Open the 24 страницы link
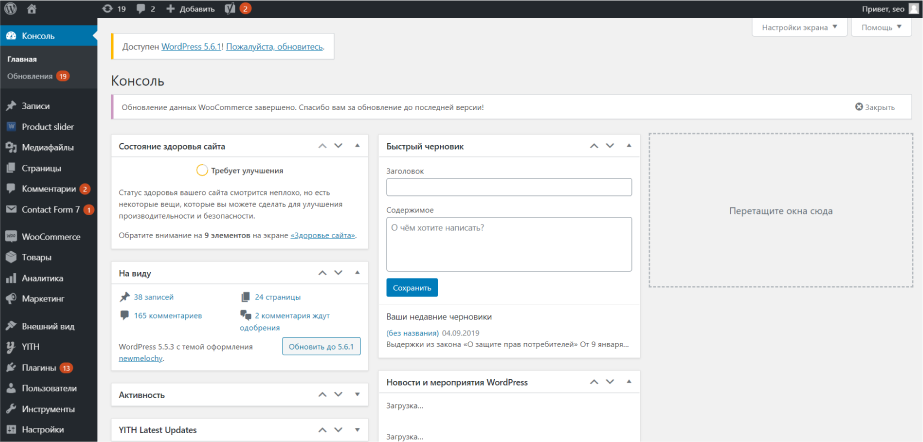This screenshot has width=923, height=442. [278, 297]
